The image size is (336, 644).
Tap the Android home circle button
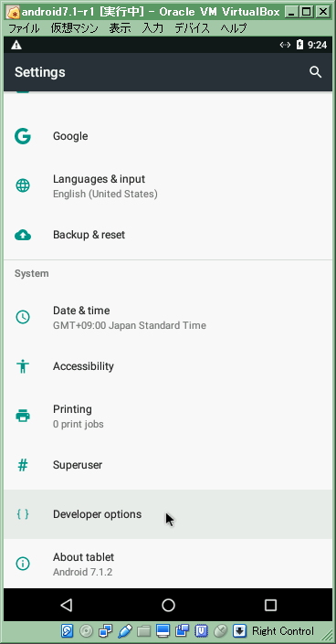[168, 605]
